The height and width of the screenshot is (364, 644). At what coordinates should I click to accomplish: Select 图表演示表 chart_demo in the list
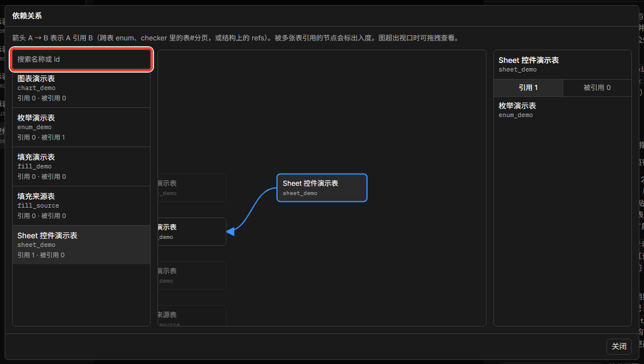pos(81,88)
